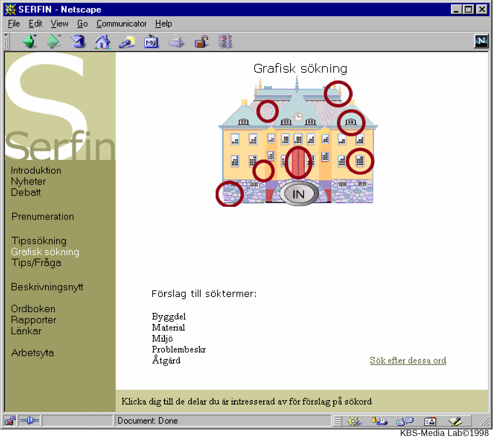Minimize the Netscape window
Image resolution: width=503 pixels, height=448 pixels.
pyautogui.click(x=456, y=10)
